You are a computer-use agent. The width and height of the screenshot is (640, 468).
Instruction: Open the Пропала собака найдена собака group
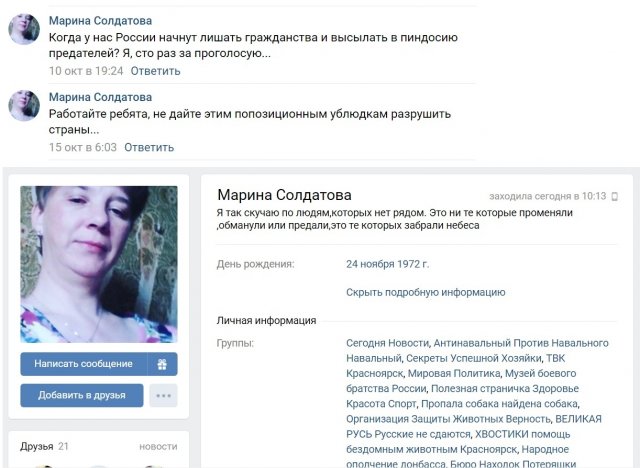(500, 404)
